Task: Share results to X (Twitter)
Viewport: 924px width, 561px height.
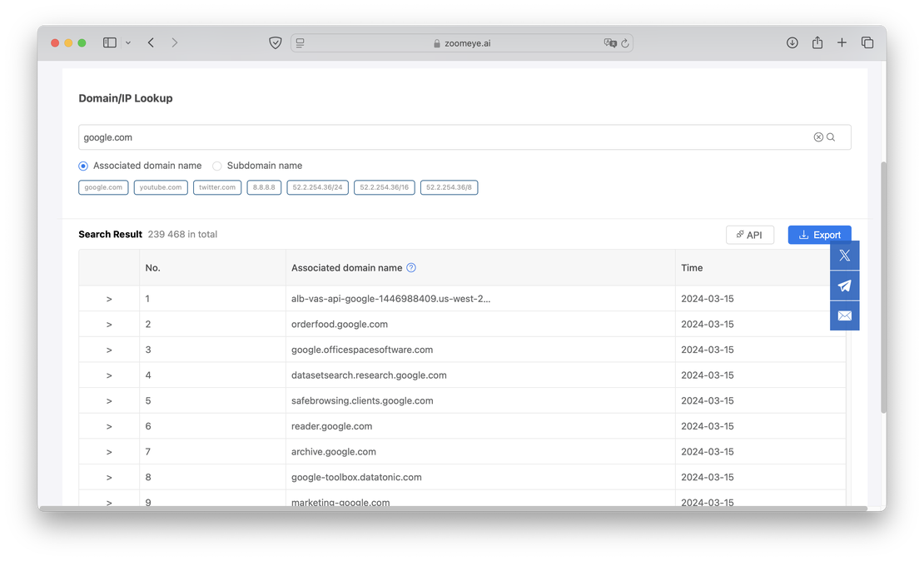Action: click(844, 255)
